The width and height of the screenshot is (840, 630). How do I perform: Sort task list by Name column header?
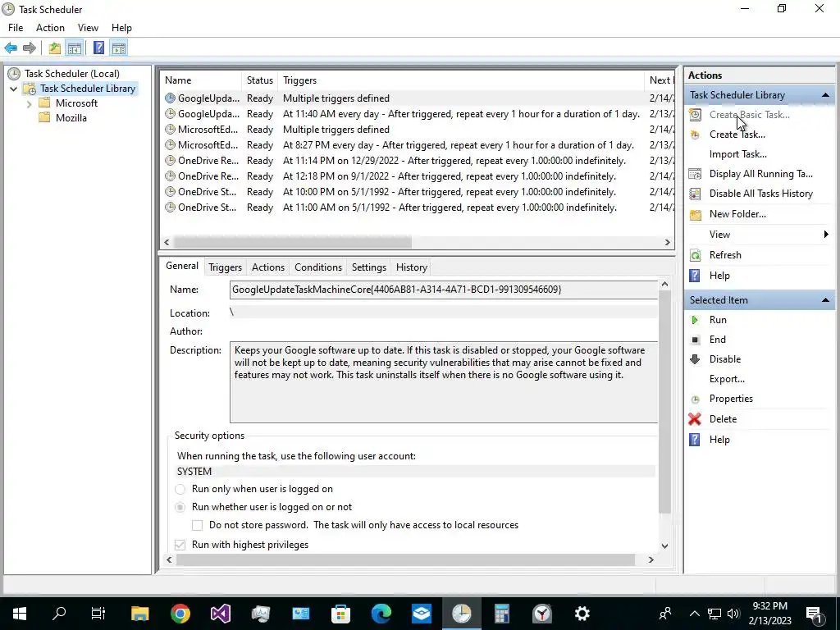201,80
